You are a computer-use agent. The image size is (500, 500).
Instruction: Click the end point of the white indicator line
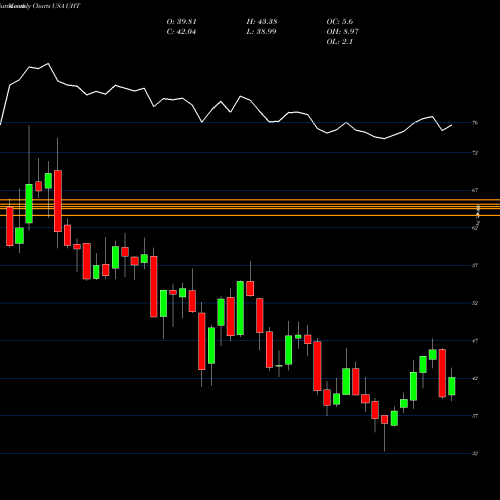[x=452, y=125]
